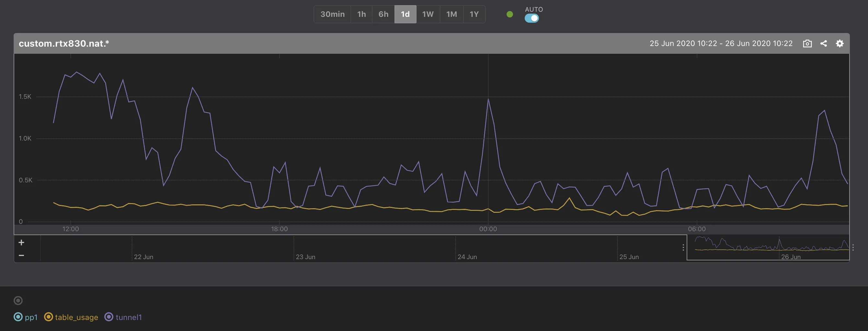Click the share icon in chart header
The image size is (868, 331).
(x=823, y=43)
